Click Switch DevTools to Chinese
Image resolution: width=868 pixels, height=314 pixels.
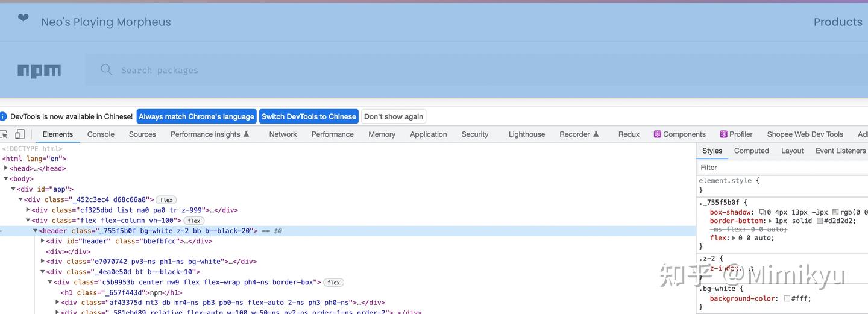pos(309,116)
